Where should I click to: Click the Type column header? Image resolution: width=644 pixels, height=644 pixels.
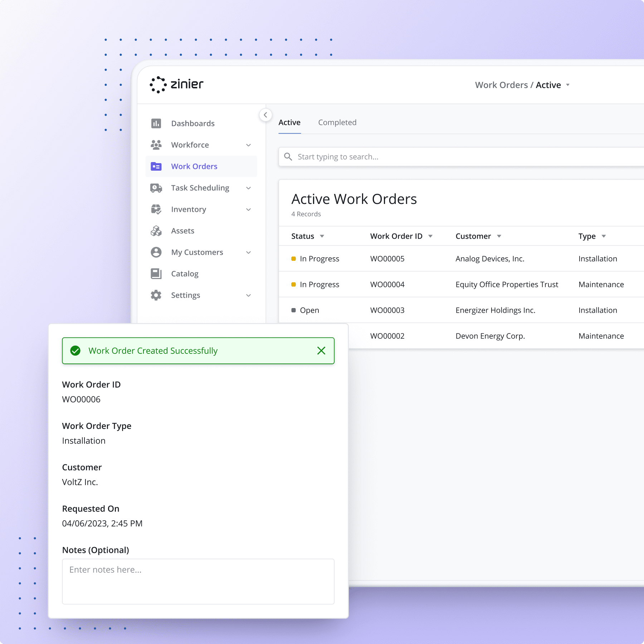pyautogui.click(x=587, y=236)
